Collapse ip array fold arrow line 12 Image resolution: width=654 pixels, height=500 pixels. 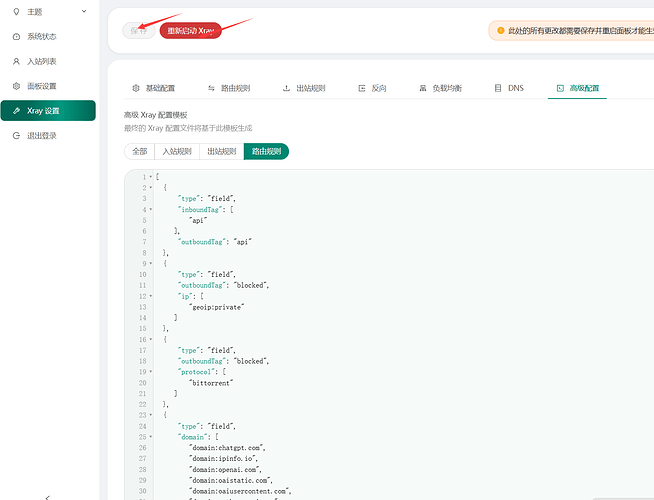[x=151, y=296]
